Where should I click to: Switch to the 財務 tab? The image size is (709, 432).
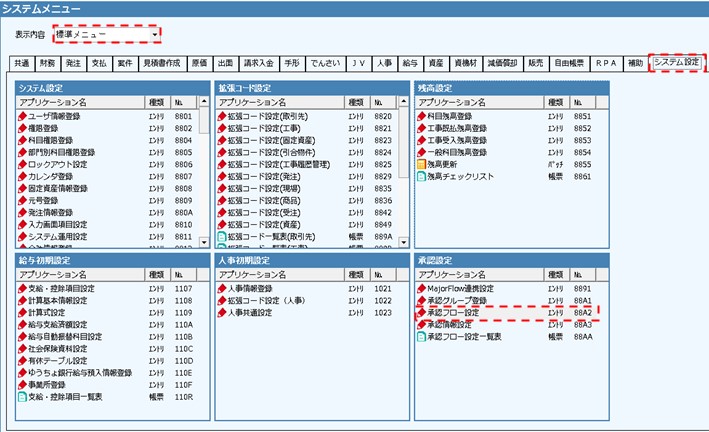(x=48, y=63)
